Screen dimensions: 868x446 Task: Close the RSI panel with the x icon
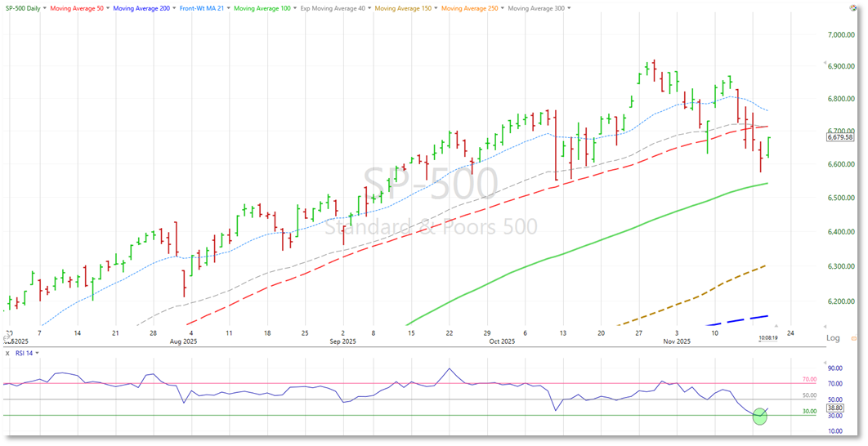[x=7, y=353]
